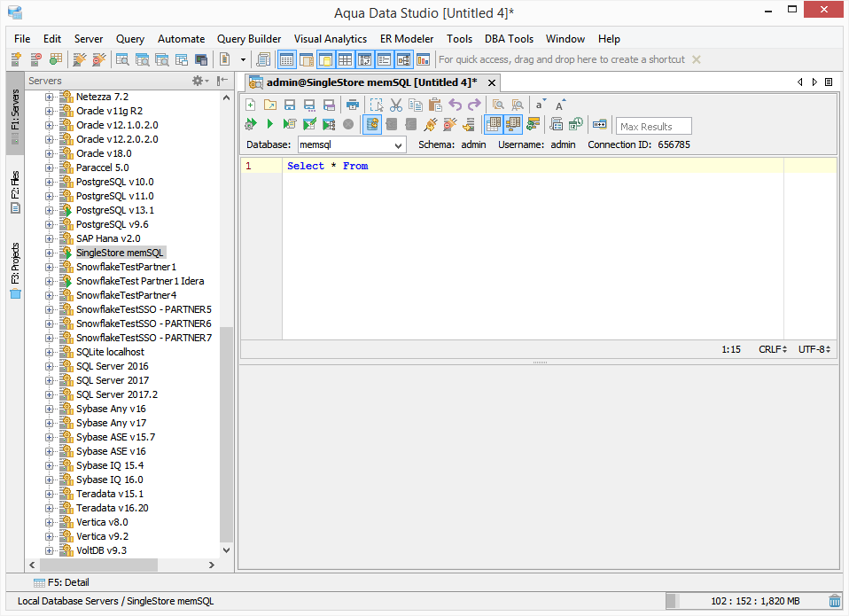Open the dark terminal window icon in main toolbar
849x616 pixels.
point(201,59)
